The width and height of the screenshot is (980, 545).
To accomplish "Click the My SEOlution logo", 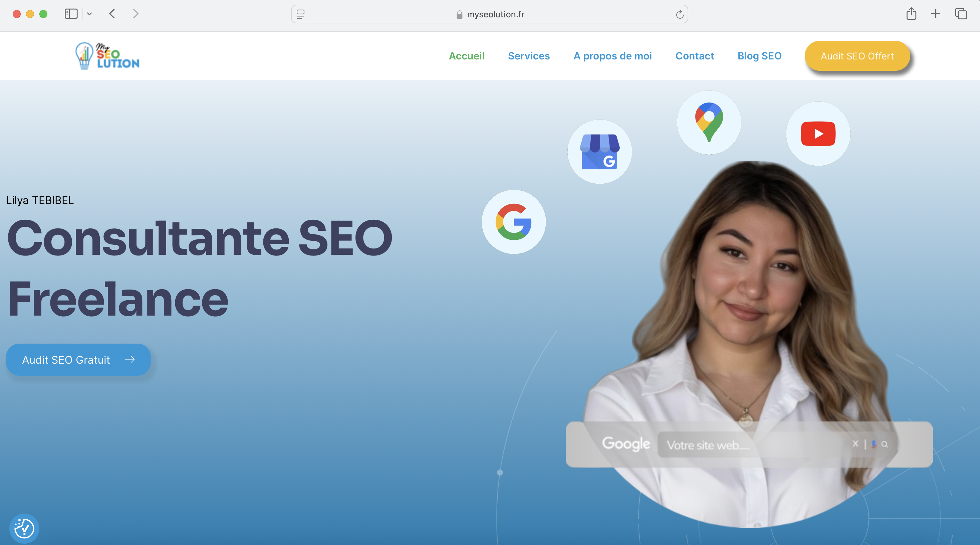I will (x=108, y=56).
